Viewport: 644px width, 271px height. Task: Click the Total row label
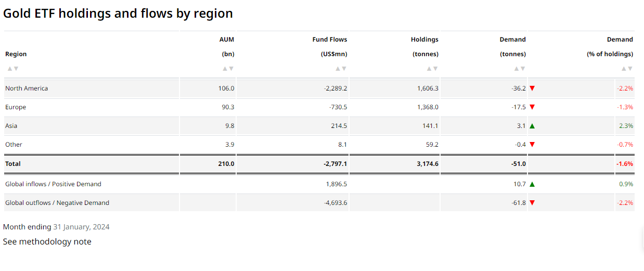(13, 164)
